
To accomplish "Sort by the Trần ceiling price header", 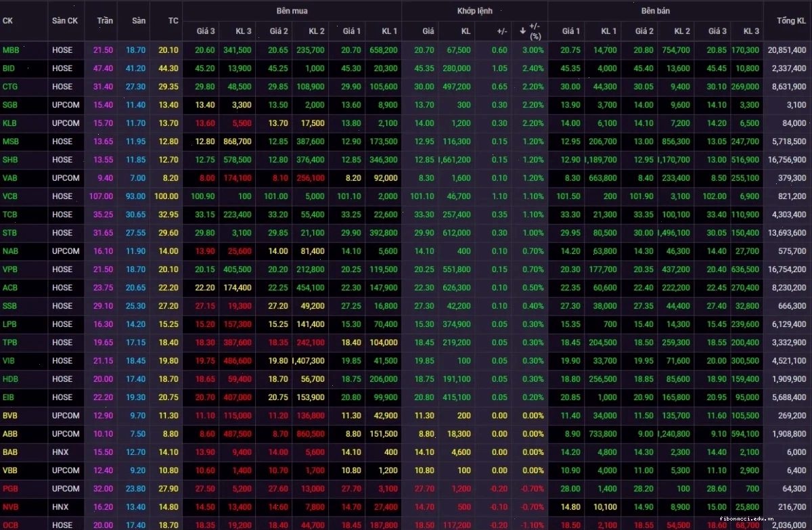I will tap(105, 21).
